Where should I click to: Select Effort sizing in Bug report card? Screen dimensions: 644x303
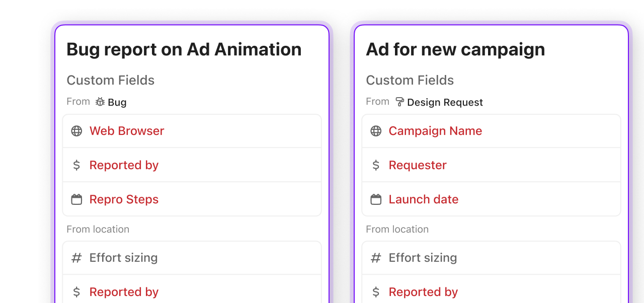192,258
